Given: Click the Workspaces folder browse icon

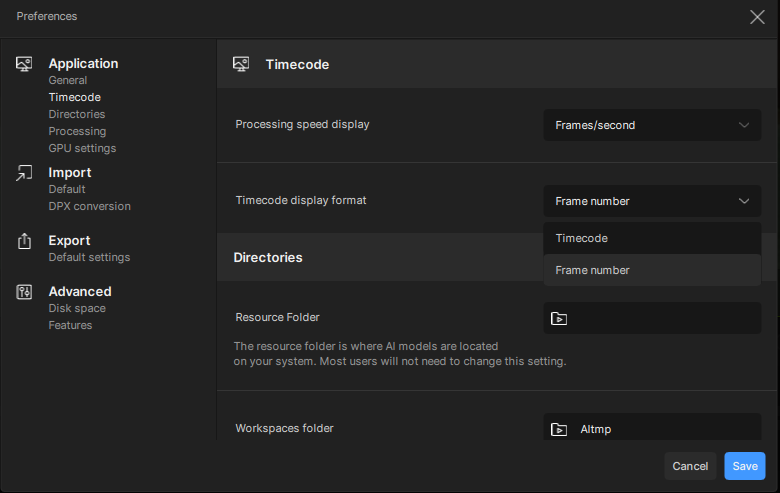Looking at the screenshot, I should (560, 429).
